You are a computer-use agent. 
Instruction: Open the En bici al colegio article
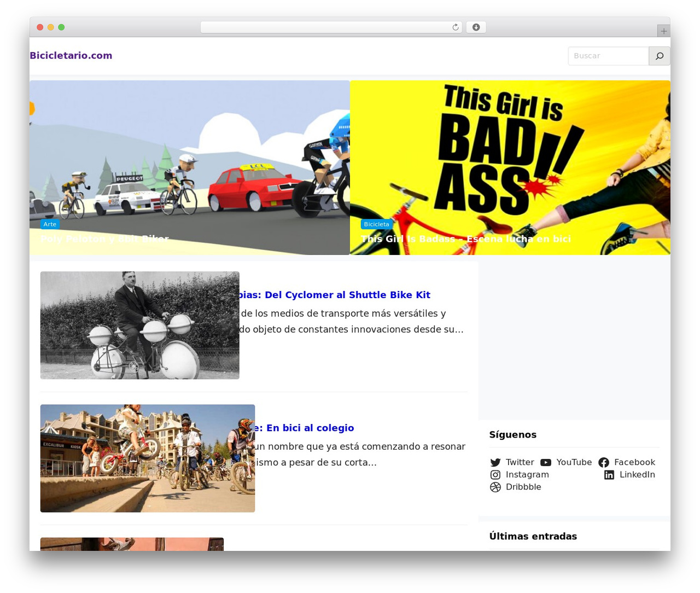pyautogui.click(x=305, y=428)
